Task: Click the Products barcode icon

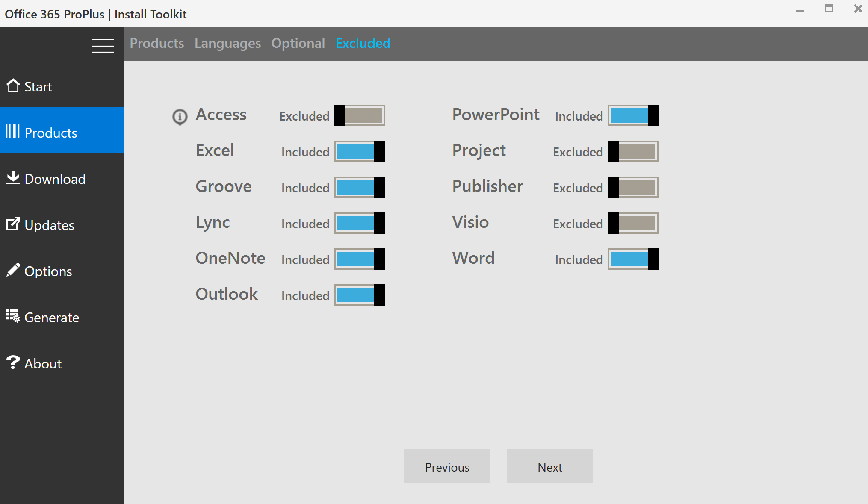Action: pos(13,132)
